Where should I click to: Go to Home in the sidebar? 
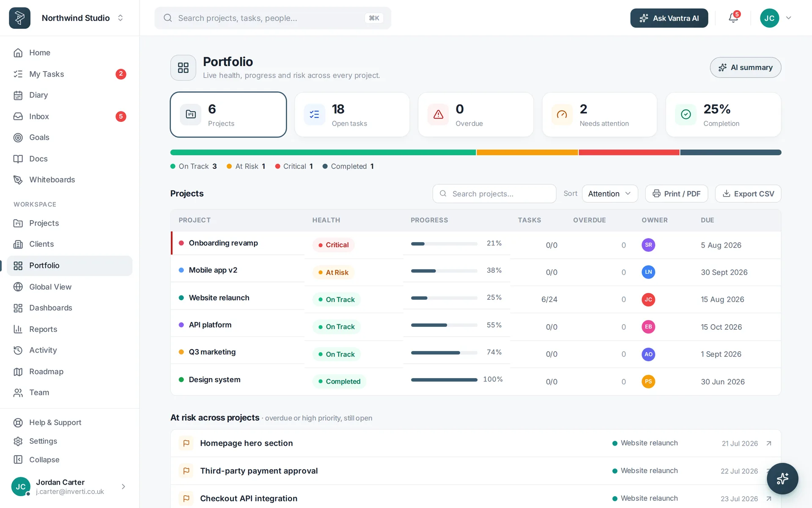70,52
